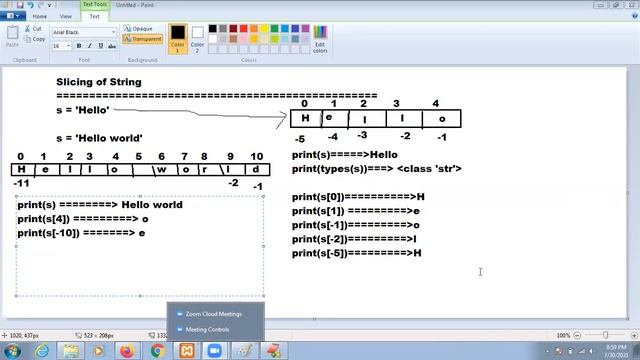Click the text 'Slicing of String' heading

tap(99, 82)
